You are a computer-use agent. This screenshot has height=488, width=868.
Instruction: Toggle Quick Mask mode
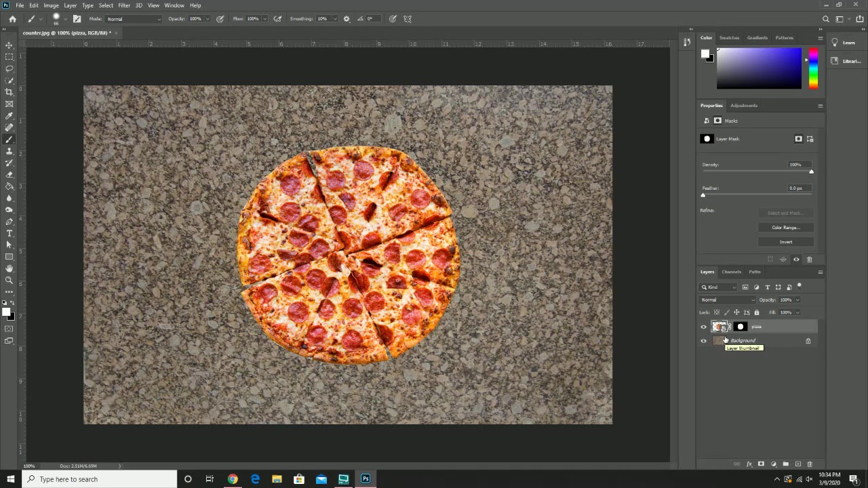click(x=9, y=329)
